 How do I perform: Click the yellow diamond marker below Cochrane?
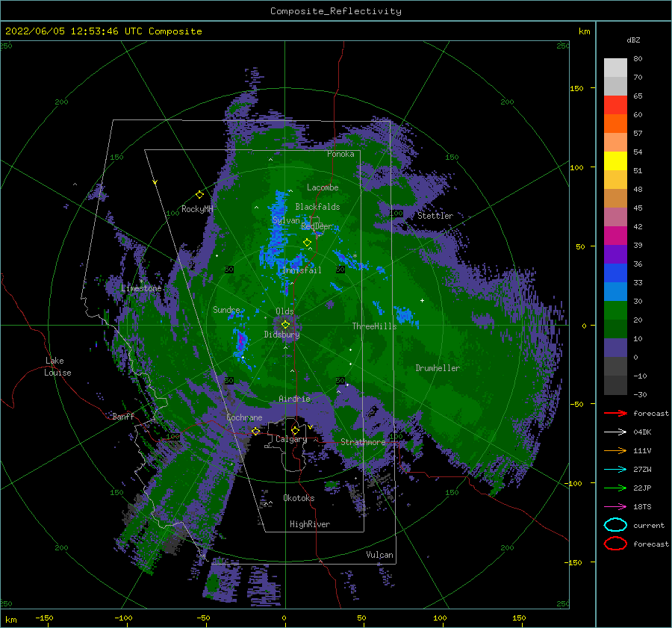point(255,431)
